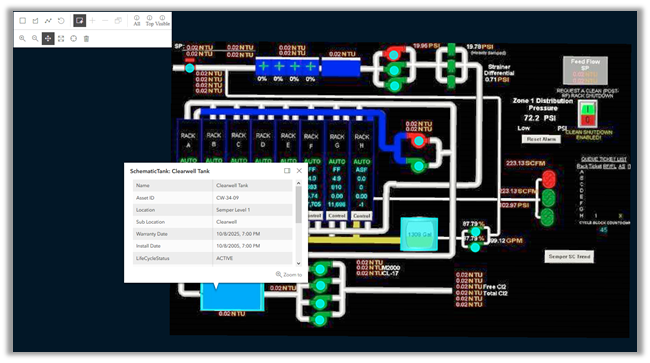The height and width of the screenshot is (363, 650).
Task: Dock the Clearwell Tank popup
Action: [287, 171]
